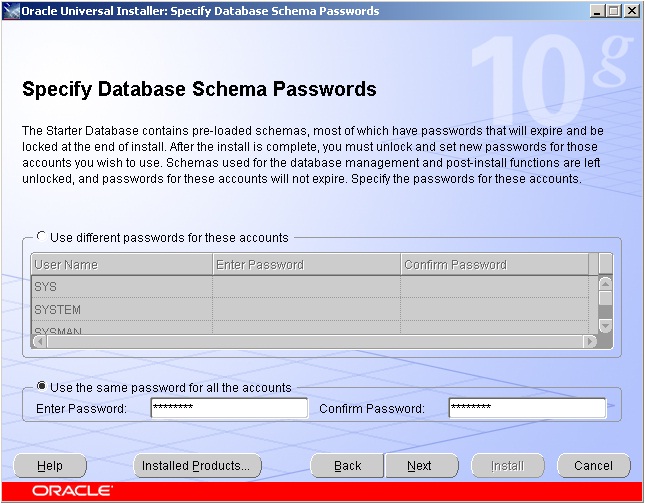This screenshot has height=504, width=645.
Task: Click the SYS row in accounts table
Action: 121,287
